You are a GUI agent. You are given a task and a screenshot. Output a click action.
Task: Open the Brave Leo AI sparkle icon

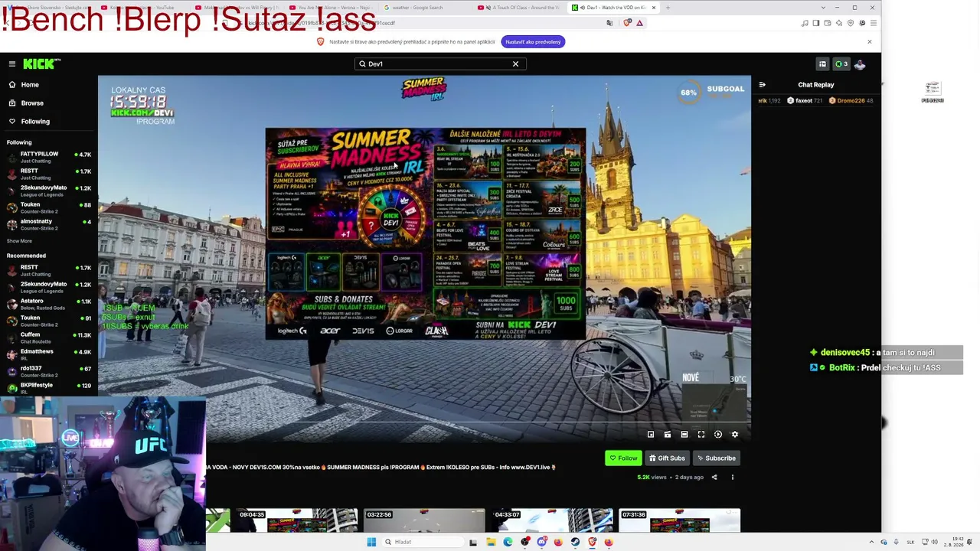[839, 23]
